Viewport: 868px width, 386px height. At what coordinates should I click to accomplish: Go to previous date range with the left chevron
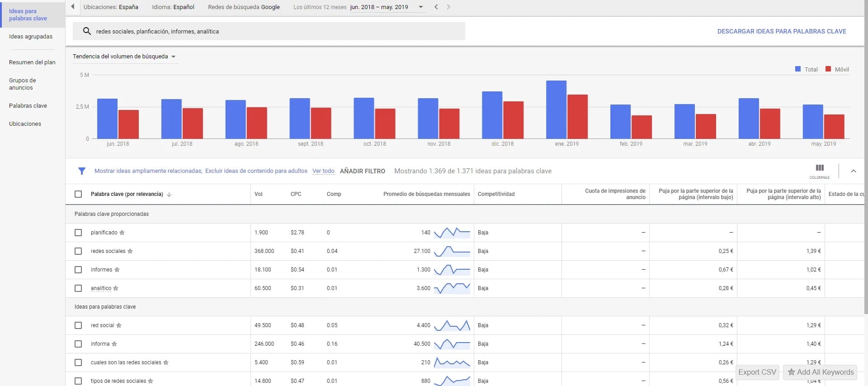[436, 7]
